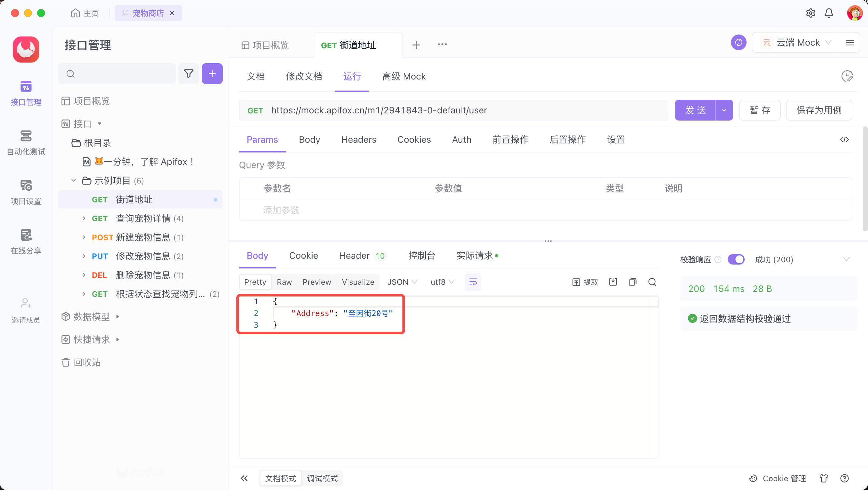Click the refresh sync purple icon
The image size is (868, 490).
tap(738, 43)
